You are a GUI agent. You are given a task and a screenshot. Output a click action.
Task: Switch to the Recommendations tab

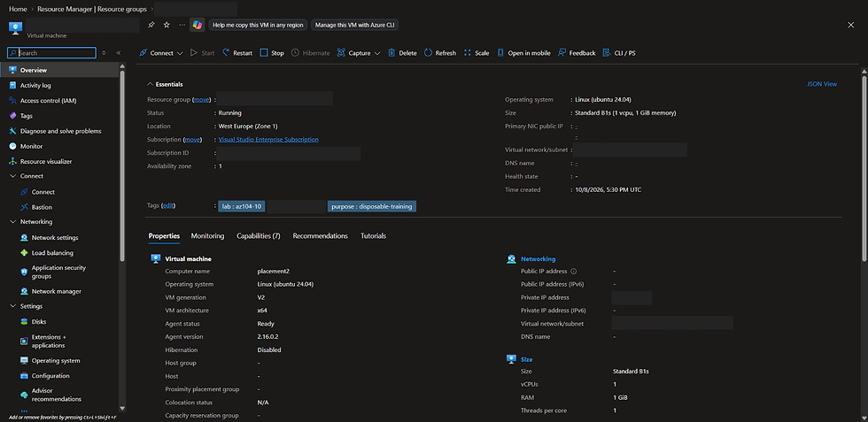pos(321,235)
